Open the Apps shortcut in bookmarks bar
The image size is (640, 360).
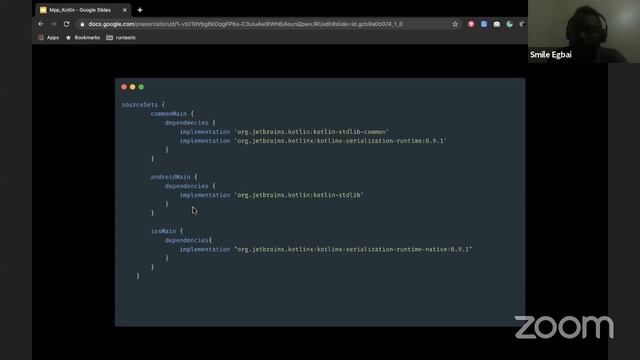pos(49,38)
